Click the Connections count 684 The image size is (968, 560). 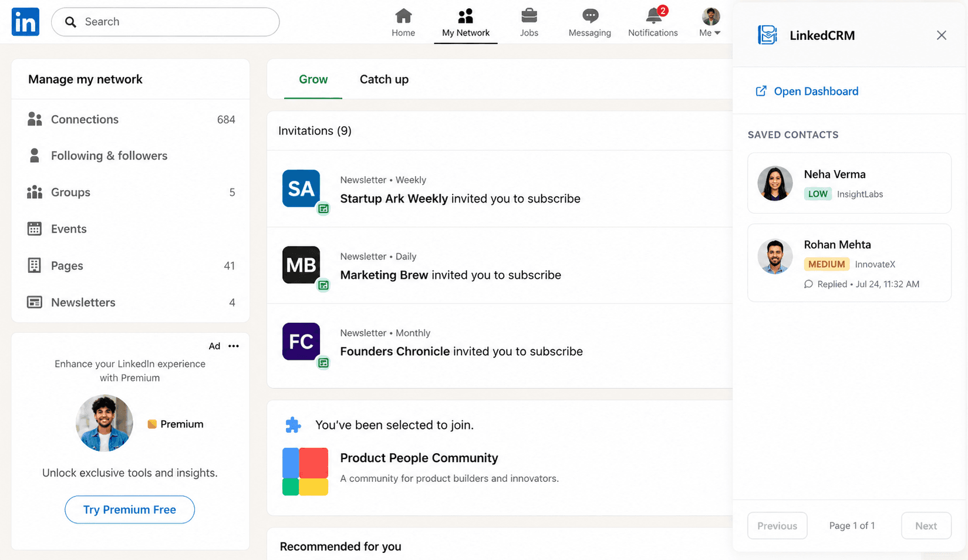point(226,120)
